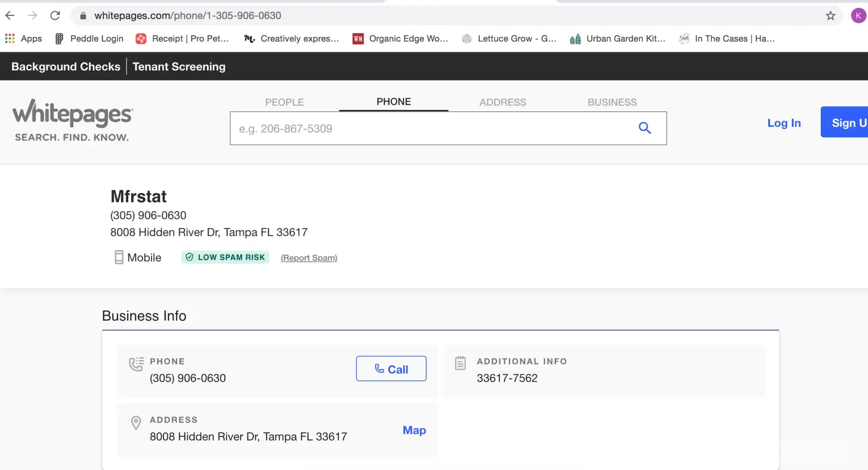
Task: Reload the page with the refresh icon
Action: coord(55,15)
